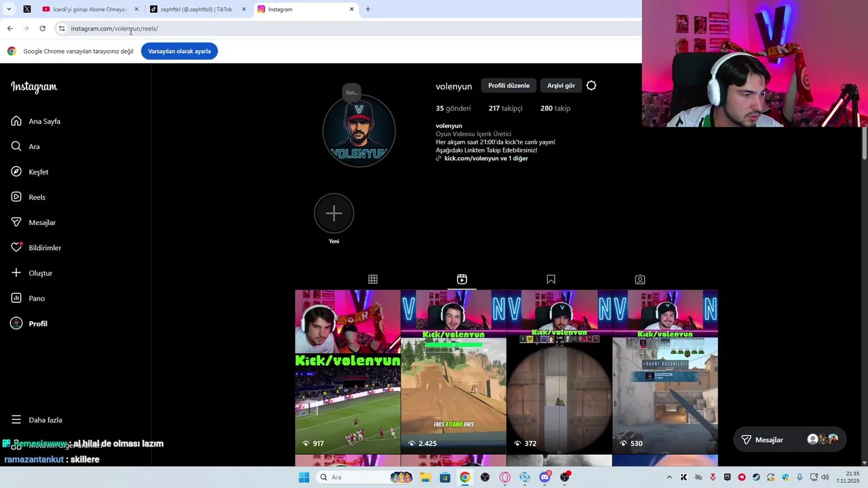Open profile settings gear icon
Screen dimensions: 868x488
click(x=591, y=85)
